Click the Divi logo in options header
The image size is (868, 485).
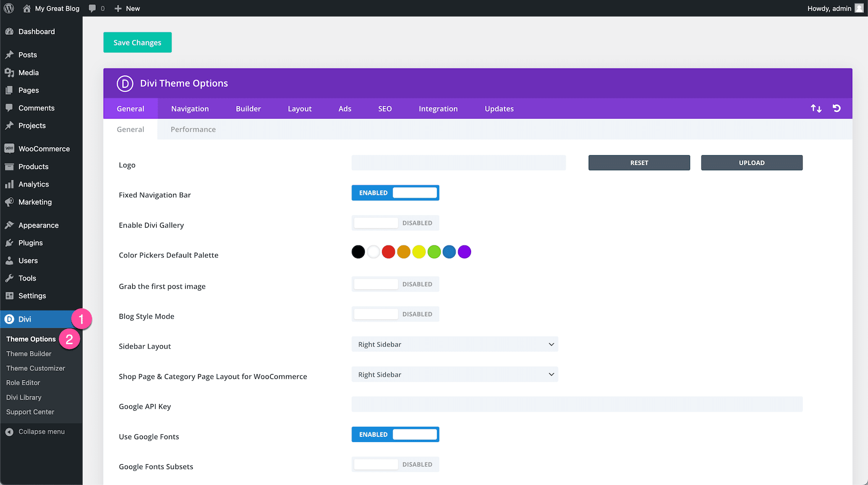point(125,83)
